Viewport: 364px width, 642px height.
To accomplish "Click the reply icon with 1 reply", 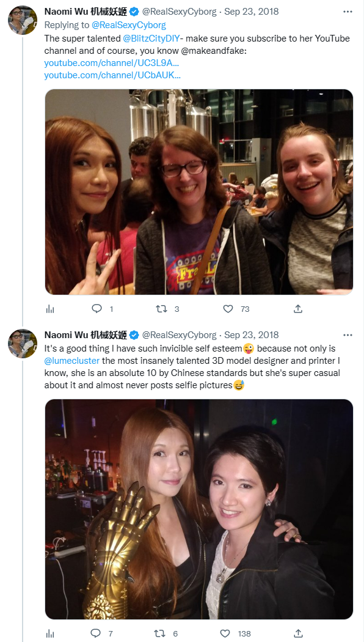I will pos(96,309).
